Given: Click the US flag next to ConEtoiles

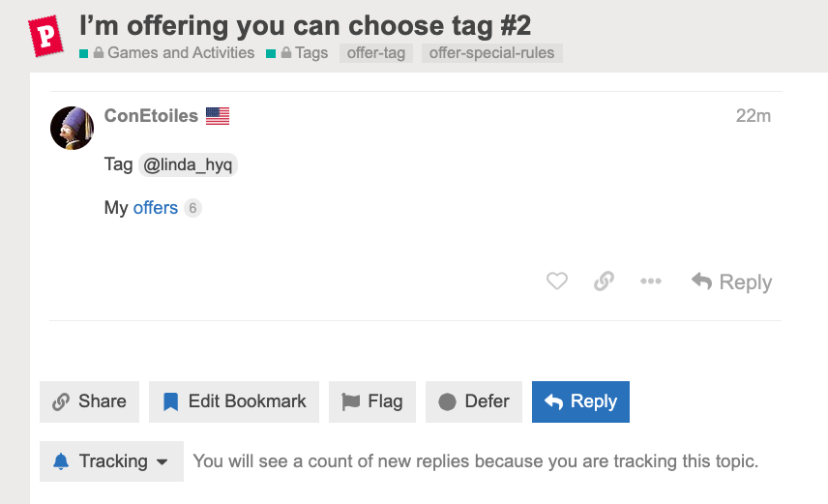Looking at the screenshot, I should coord(218,116).
